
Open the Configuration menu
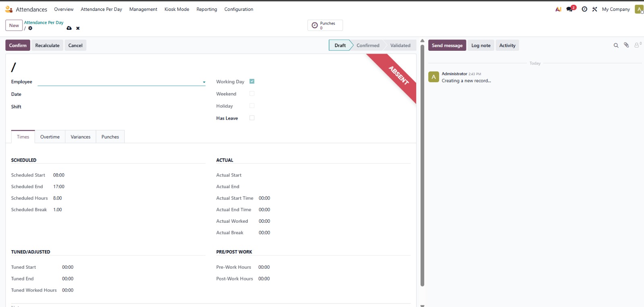click(x=239, y=9)
